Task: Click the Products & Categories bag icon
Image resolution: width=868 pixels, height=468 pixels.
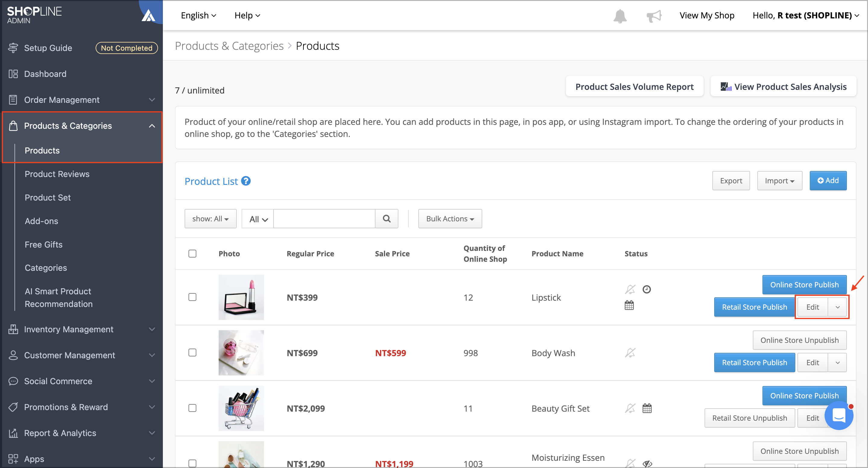Action: point(13,126)
